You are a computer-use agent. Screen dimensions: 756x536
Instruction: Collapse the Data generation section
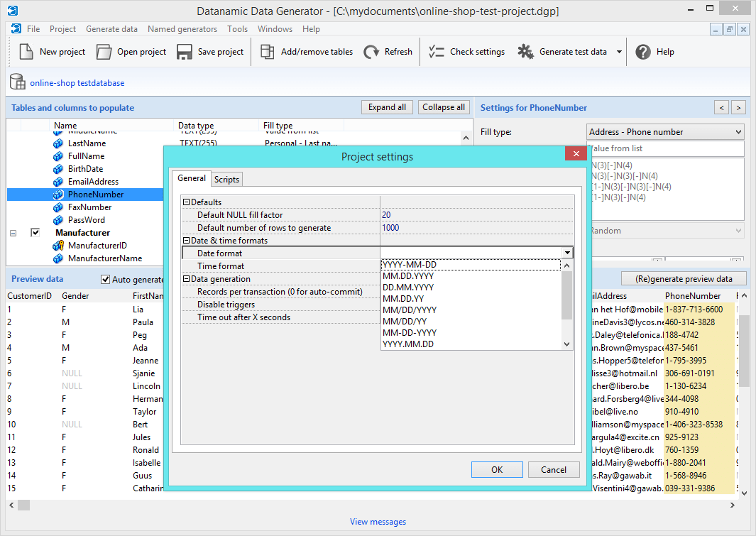click(187, 278)
